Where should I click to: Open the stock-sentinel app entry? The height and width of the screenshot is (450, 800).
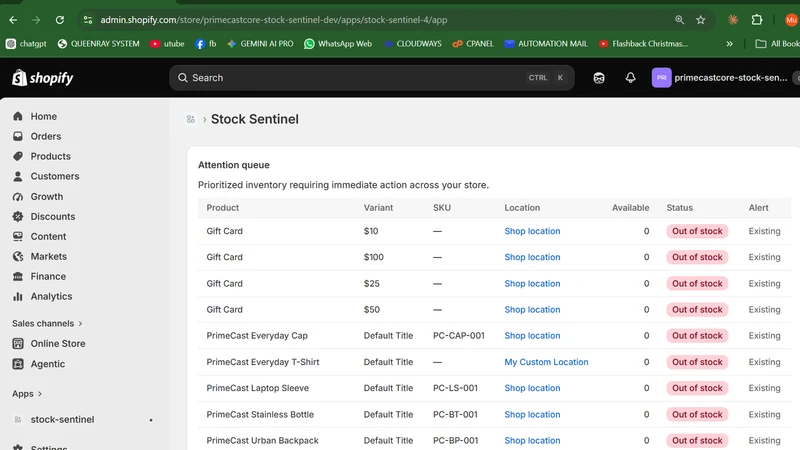[62, 419]
